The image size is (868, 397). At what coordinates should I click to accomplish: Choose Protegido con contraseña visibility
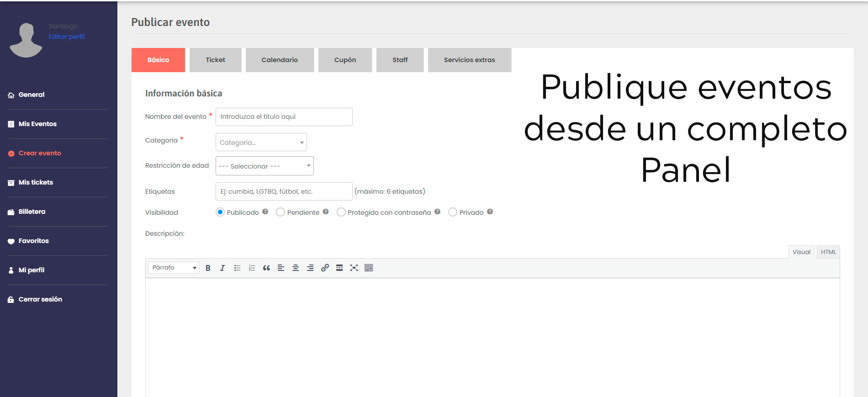point(341,212)
